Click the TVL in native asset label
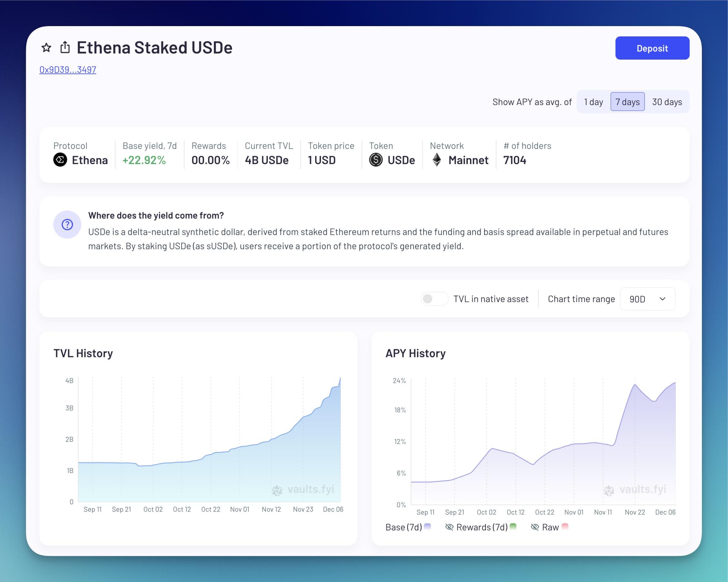Image resolution: width=728 pixels, height=582 pixels. point(491,299)
